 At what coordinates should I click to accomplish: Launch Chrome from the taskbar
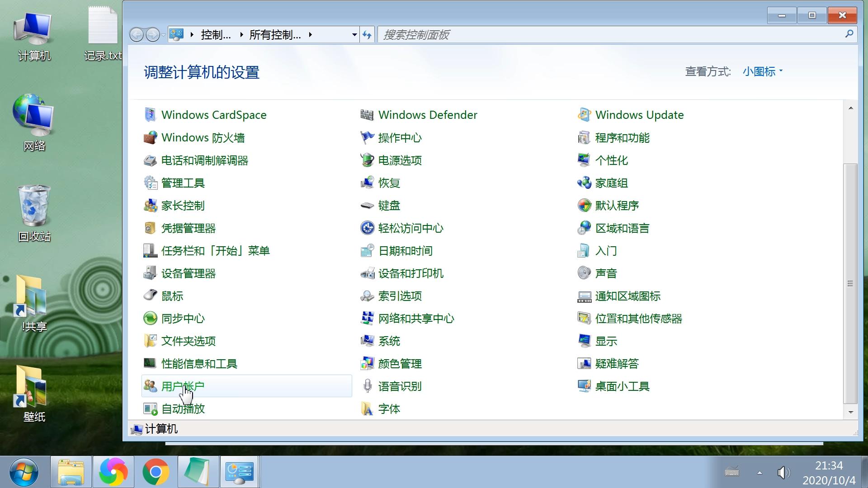pyautogui.click(x=156, y=472)
